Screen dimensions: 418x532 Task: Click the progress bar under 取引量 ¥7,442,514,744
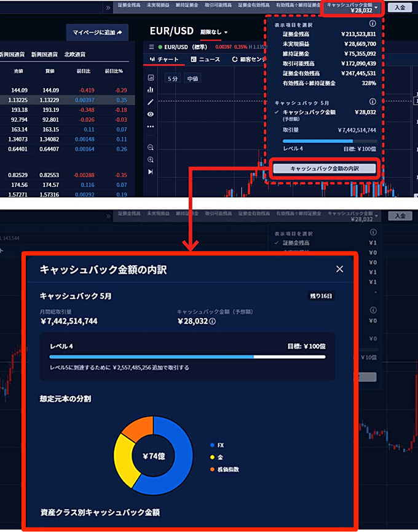(330, 141)
